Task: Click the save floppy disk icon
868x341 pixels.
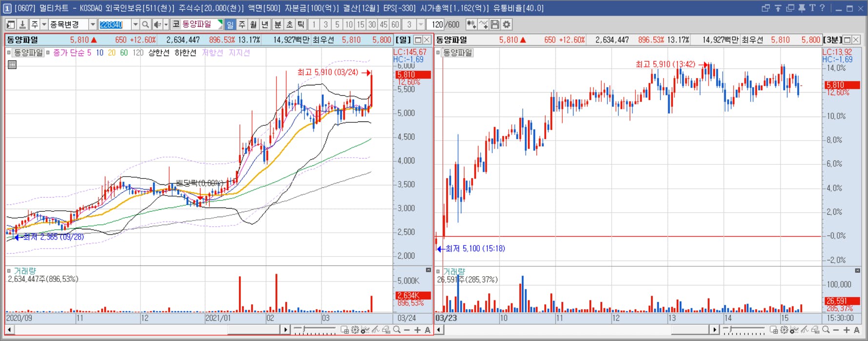Action: [495, 24]
